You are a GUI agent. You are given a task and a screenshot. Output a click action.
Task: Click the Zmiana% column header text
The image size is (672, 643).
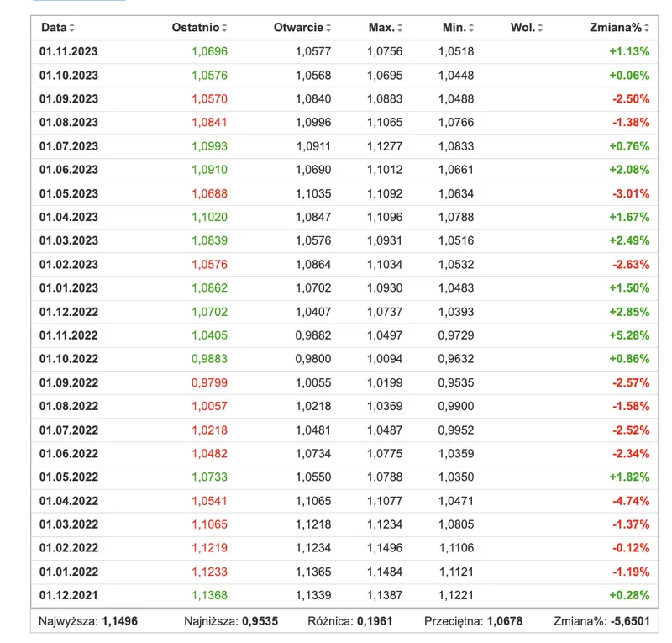pyautogui.click(x=616, y=28)
